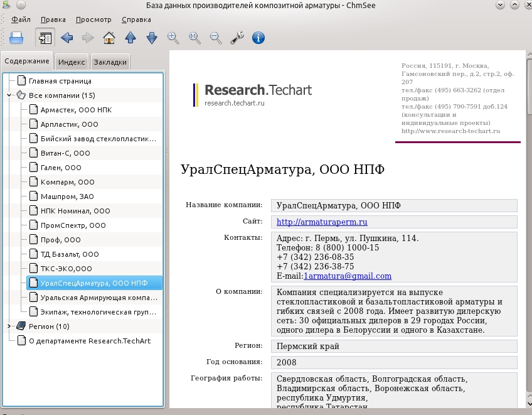The width and height of the screenshot is (532, 415).
Task: Zoom out with the magnifier minus icon
Action: point(216,38)
